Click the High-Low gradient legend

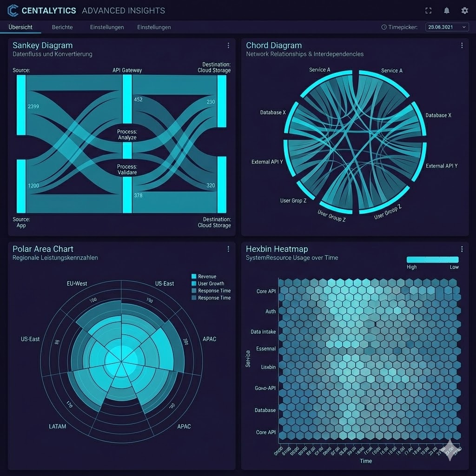432,259
